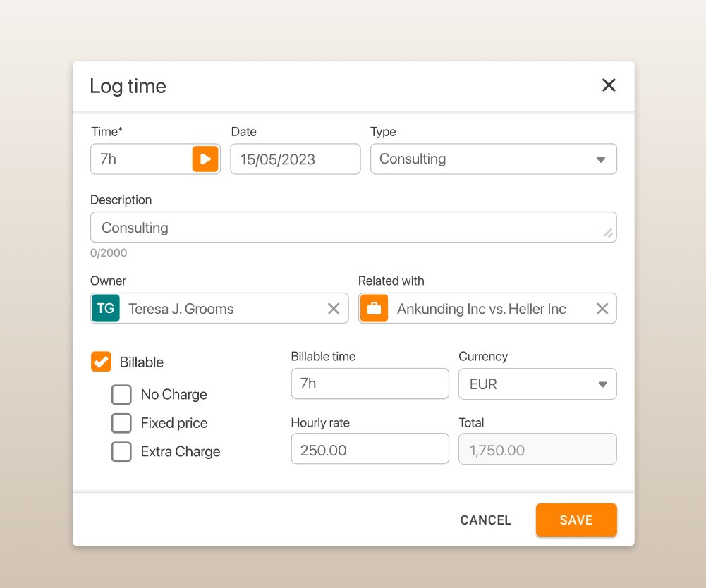Save the time log entry
The width and height of the screenshot is (706, 588).
click(576, 520)
